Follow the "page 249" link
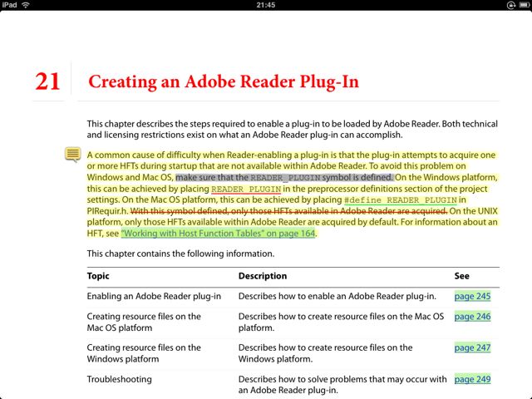Image resolution: width=532 pixels, height=399 pixels. coord(472,379)
